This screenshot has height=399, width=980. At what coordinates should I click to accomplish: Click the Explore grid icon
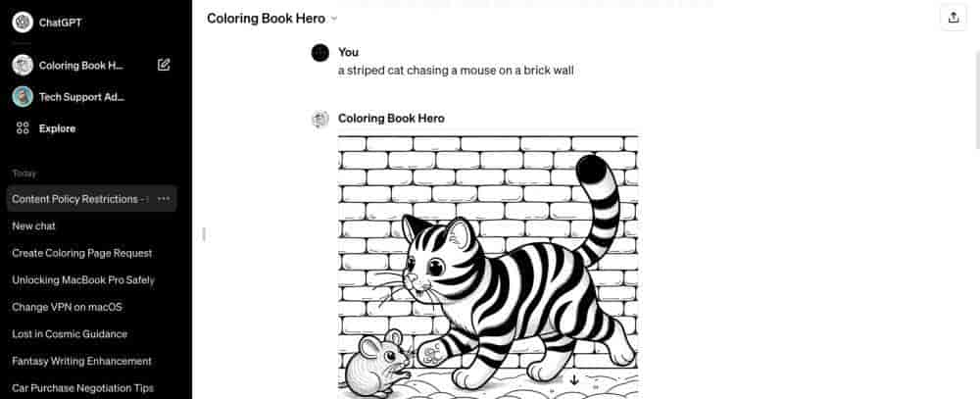[24, 128]
